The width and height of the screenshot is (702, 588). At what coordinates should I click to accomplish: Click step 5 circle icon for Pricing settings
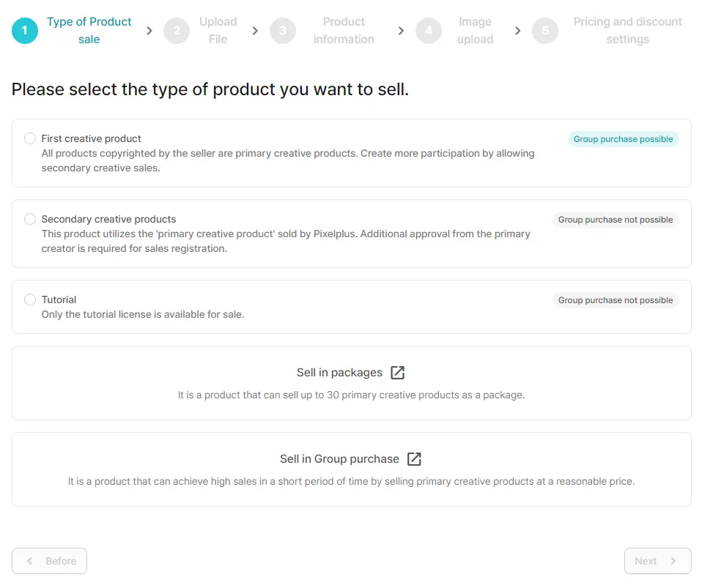click(545, 31)
